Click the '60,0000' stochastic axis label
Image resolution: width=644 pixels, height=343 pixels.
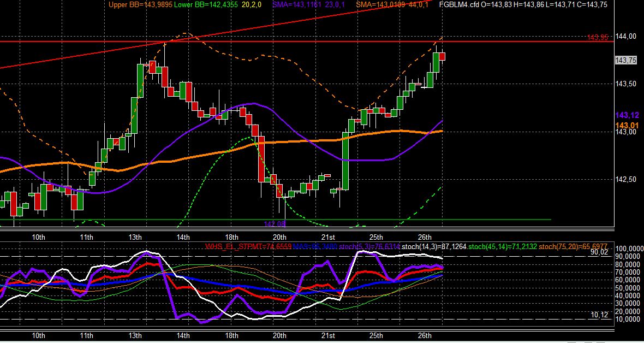[628, 280]
